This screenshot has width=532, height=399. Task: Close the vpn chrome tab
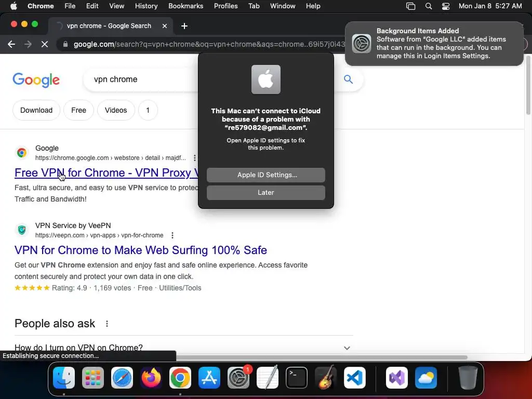[165, 26]
